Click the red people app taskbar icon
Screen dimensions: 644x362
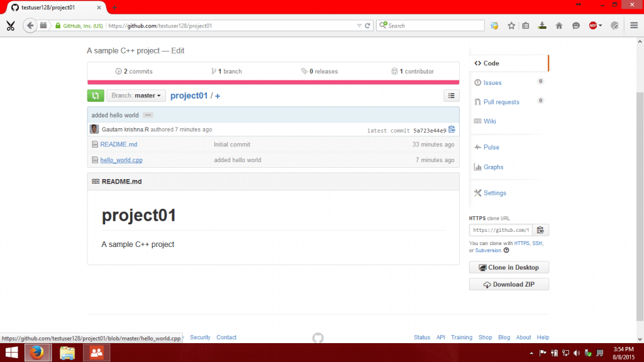(x=96, y=353)
